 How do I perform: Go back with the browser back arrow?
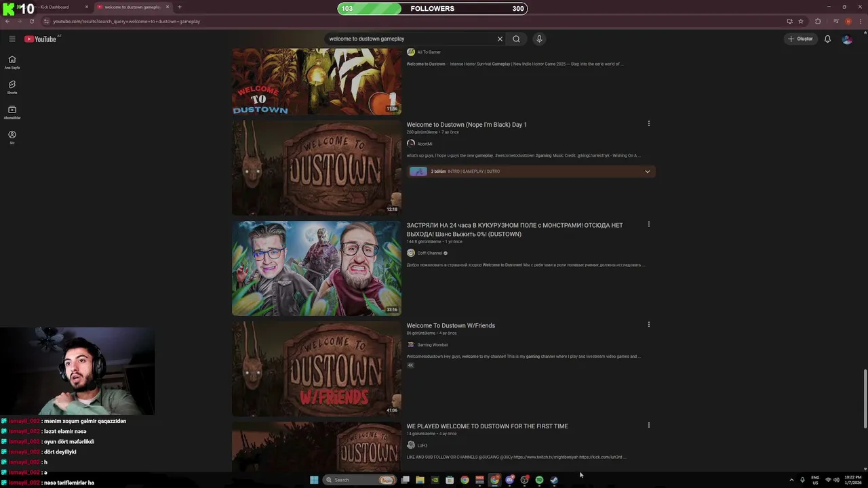pos(7,21)
